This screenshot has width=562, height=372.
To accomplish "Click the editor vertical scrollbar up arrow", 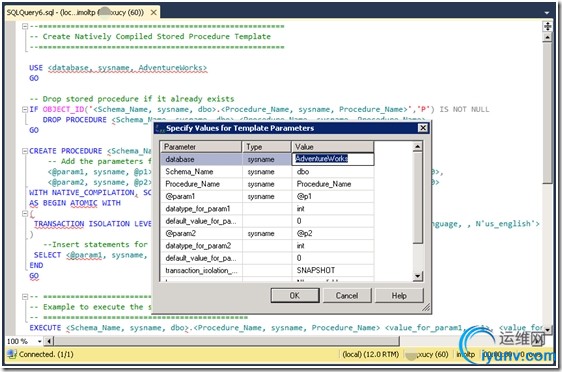I will point(547,37).
